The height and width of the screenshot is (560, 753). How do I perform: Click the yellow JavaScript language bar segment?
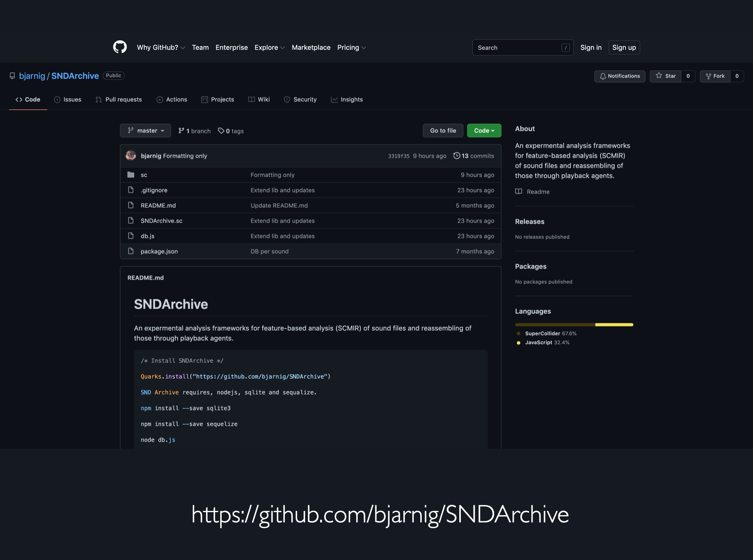614,325
